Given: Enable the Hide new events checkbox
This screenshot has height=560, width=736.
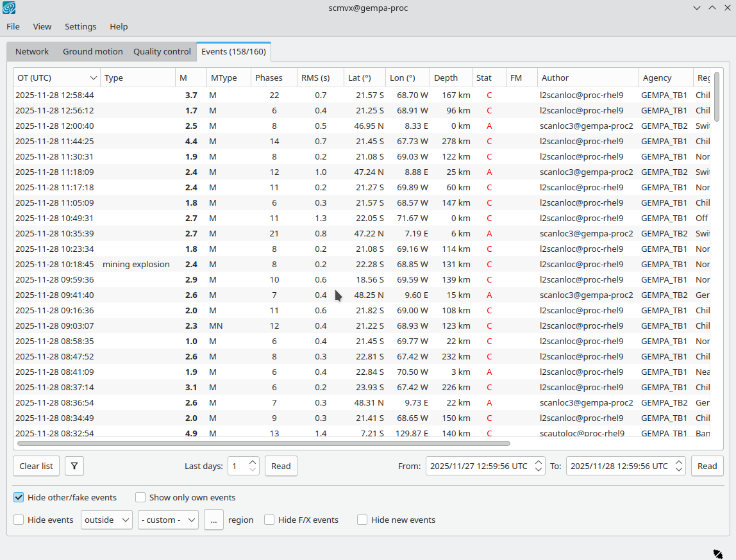Looking at the screenshot, I should tap(363, 520).
